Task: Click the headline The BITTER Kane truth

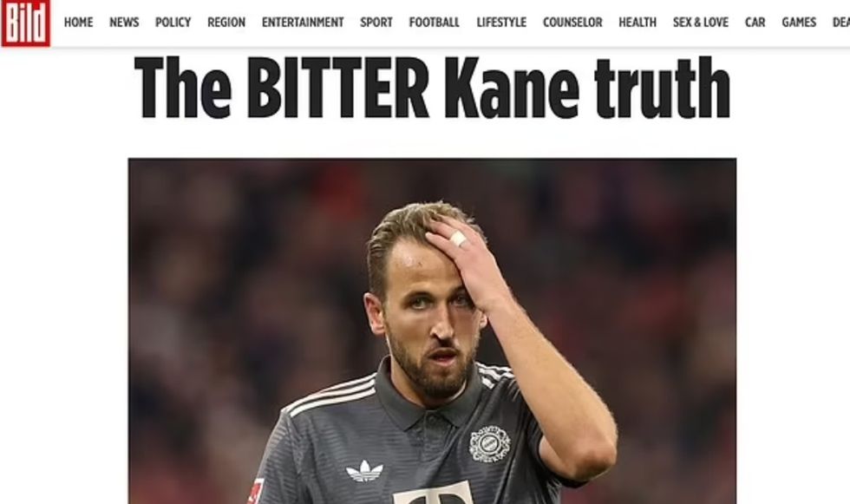Action: point(432,88)
